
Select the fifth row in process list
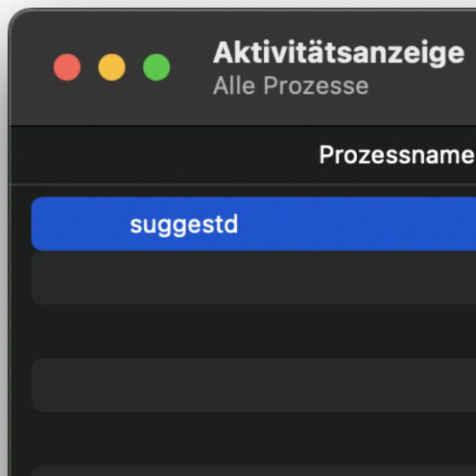tap(253, 438)
